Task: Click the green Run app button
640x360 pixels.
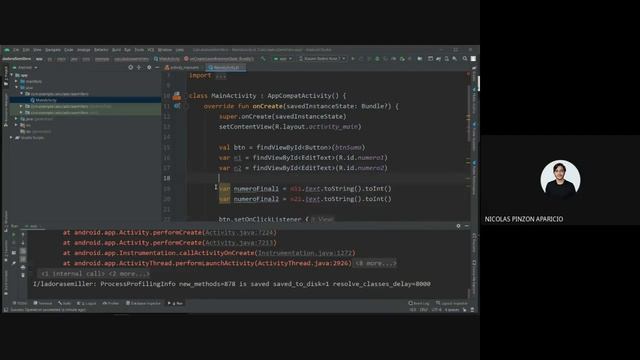Action: pos(353,59)
